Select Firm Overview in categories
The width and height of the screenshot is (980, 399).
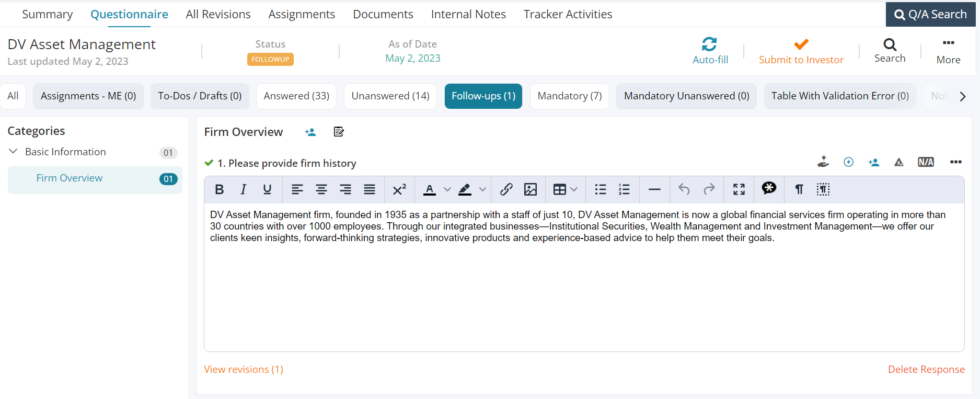point(95,180)
